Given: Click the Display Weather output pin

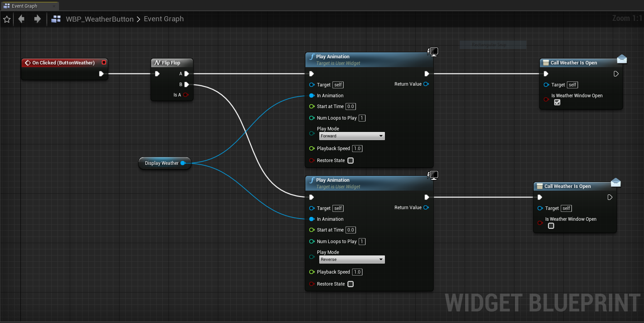Looking at the screenshot, I should [183, 163].
